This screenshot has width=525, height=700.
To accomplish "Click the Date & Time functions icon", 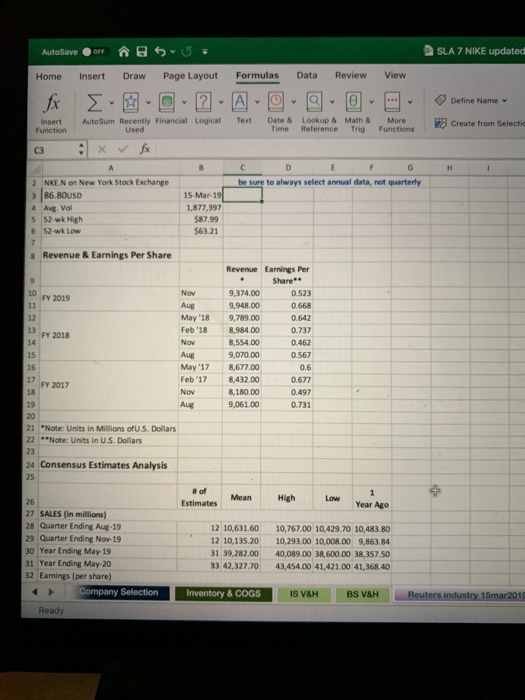I will pyautogui.click(x=276, y=101).
